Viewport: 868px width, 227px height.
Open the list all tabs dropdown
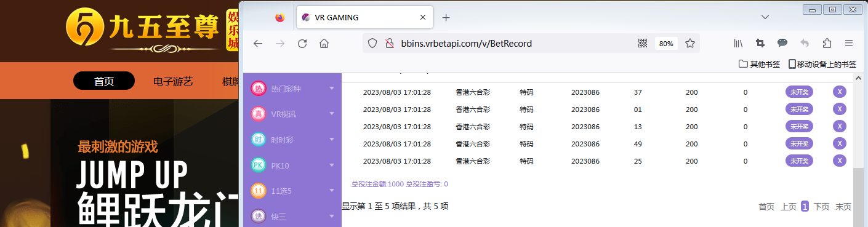pos(765,17)
